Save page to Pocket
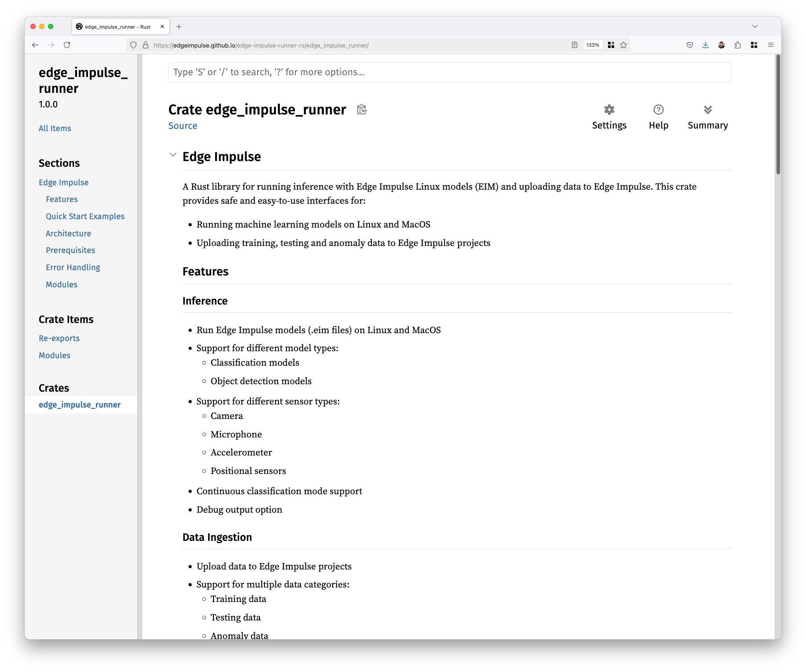The height and width of the screenshot is (672, 806). 690,45
